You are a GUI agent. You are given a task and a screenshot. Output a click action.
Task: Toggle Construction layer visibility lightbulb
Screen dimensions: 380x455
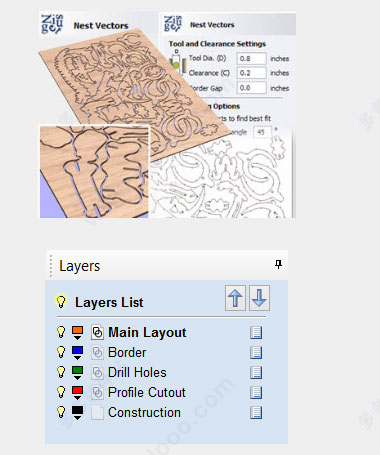click(61, 412)
